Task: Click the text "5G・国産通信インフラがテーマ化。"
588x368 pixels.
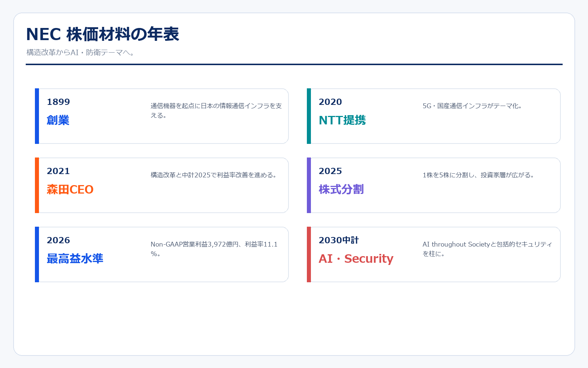Action: [x=472, y=106]
